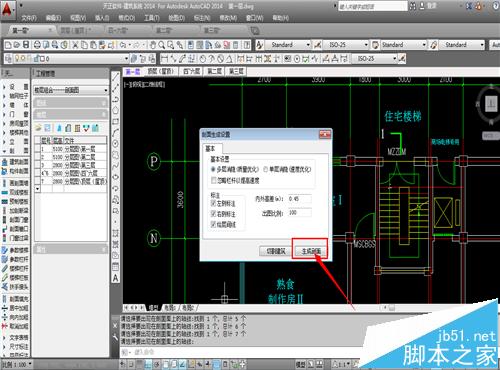500x370 pixels.
Task: Expand the 墙体 menu group
Action: pos(16,105)
